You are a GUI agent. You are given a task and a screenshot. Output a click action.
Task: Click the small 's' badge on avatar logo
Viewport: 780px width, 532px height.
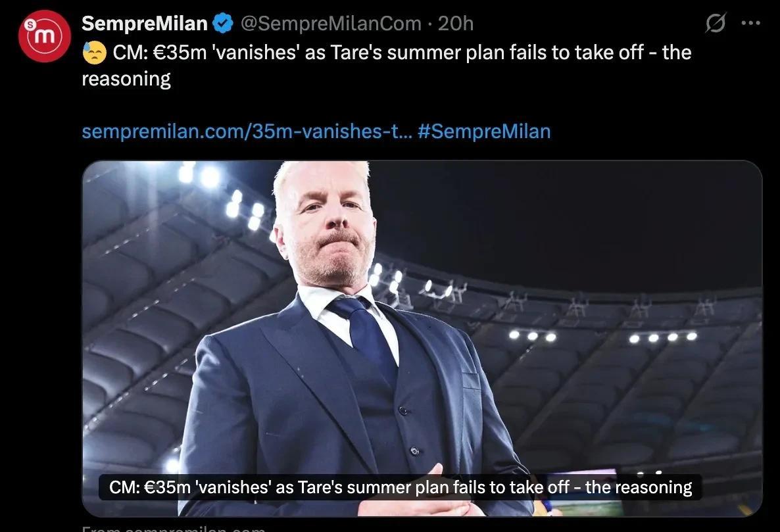point(30,23)
